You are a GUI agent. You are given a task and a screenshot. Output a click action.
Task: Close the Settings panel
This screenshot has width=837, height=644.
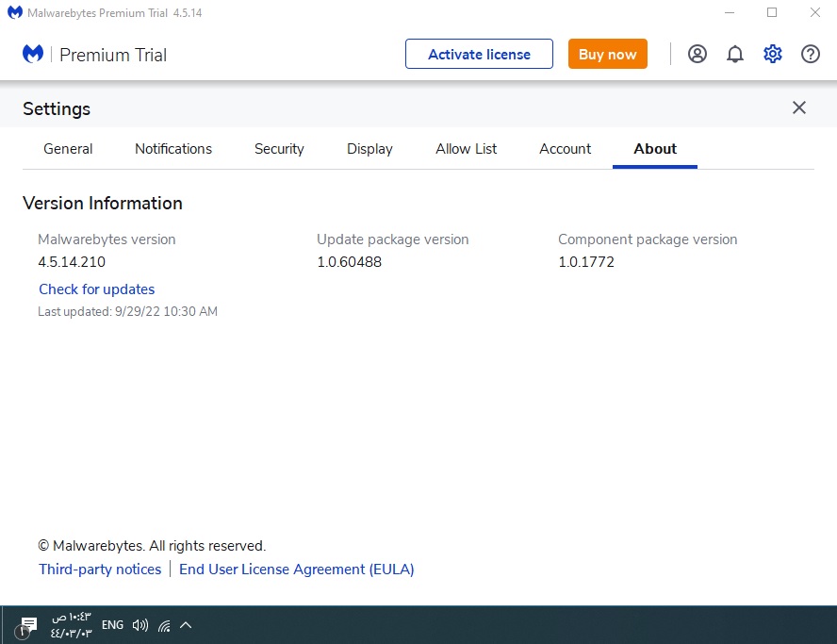coord(799,107)
